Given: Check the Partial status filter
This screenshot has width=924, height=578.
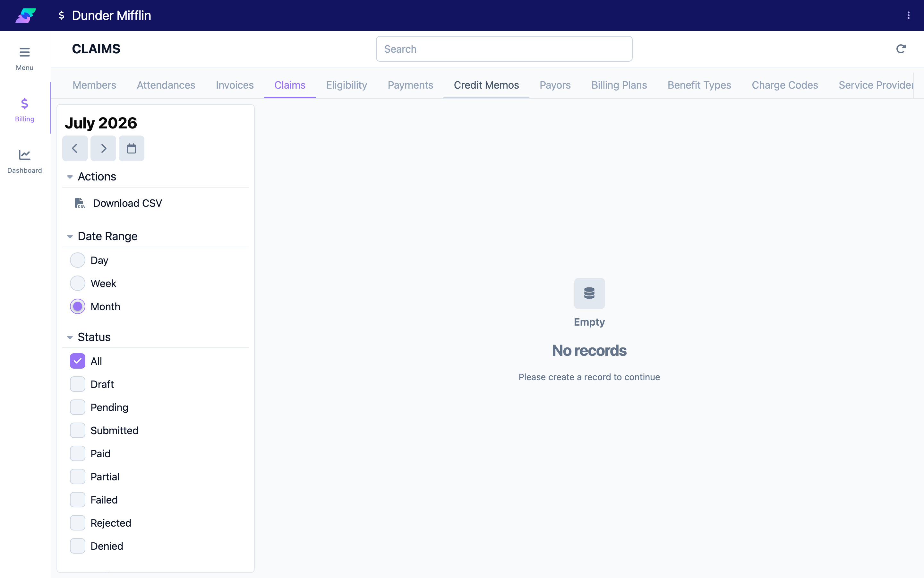Looking at the screenshot, I should [x=78, y=477].
